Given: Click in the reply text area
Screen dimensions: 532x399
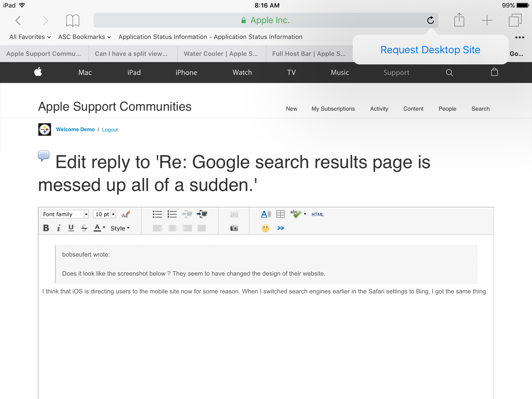Looking at the screenshot, I should click(265, 338).
